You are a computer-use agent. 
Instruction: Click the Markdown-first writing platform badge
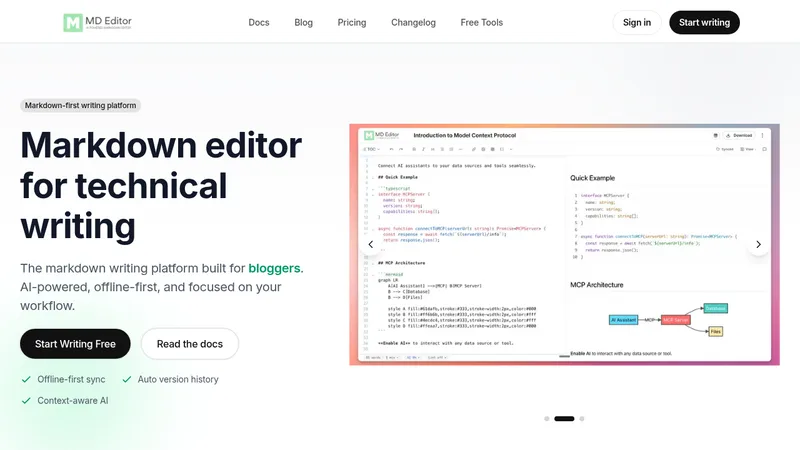[81, 106]
